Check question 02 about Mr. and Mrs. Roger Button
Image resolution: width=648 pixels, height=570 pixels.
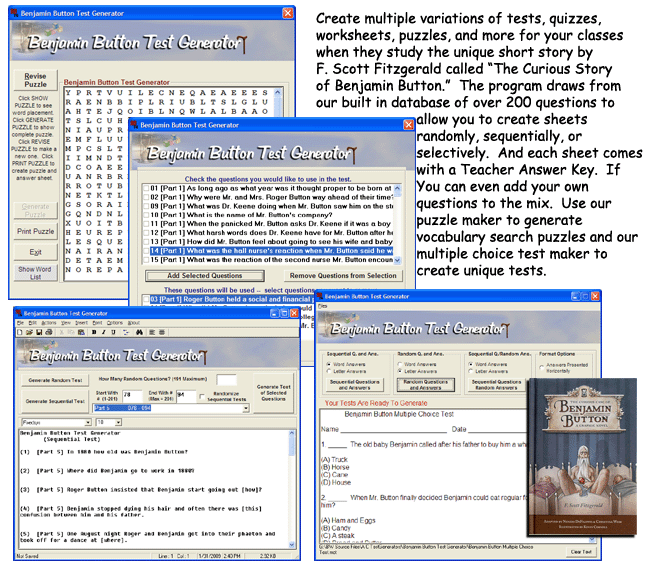click(x=146, y=197)
